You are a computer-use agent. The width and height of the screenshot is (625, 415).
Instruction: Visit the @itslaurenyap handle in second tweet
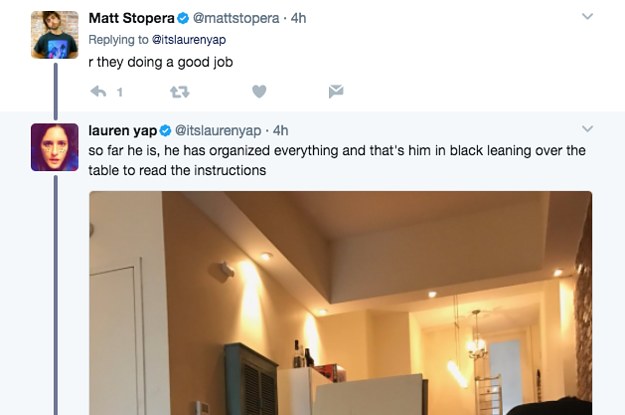pos(218,131)
